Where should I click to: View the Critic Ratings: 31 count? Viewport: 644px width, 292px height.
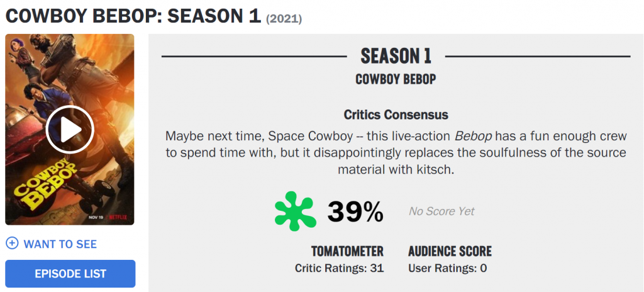(x=339, y=269)
